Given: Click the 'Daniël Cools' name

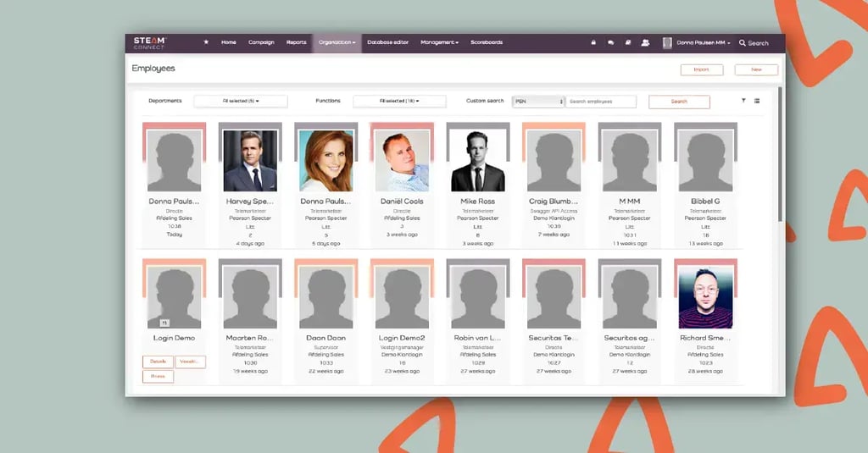Looking at the screenshot, I should [x=402, y=202].
